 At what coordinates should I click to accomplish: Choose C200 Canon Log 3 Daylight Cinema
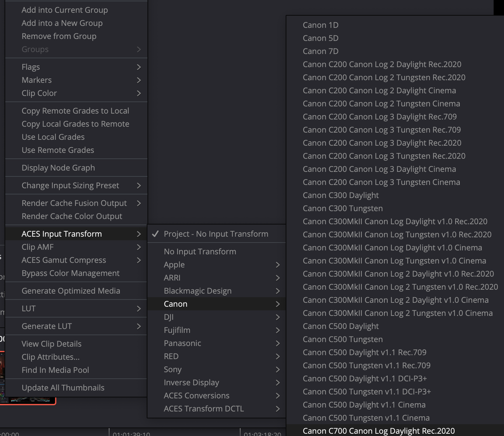tap(395, 169)
